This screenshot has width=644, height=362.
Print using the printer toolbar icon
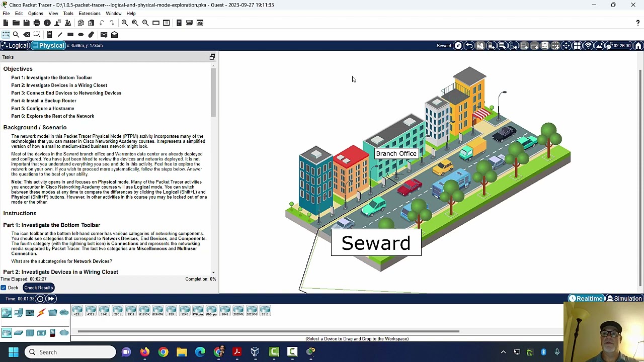[x=37, y=23]
